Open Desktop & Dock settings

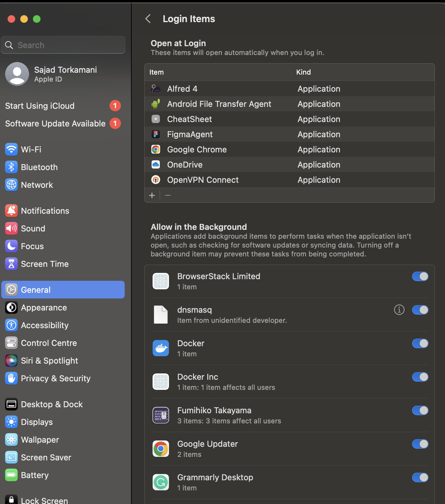point(52,404)
